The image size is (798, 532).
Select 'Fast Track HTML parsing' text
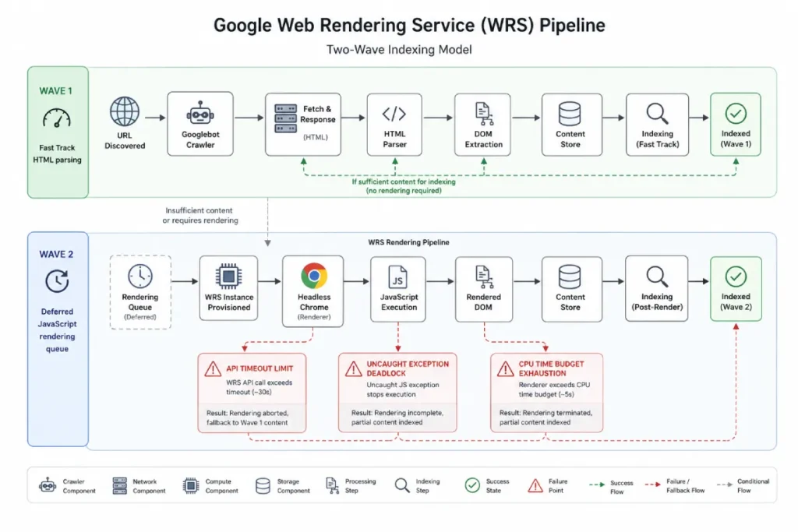(x=57, y=153)
